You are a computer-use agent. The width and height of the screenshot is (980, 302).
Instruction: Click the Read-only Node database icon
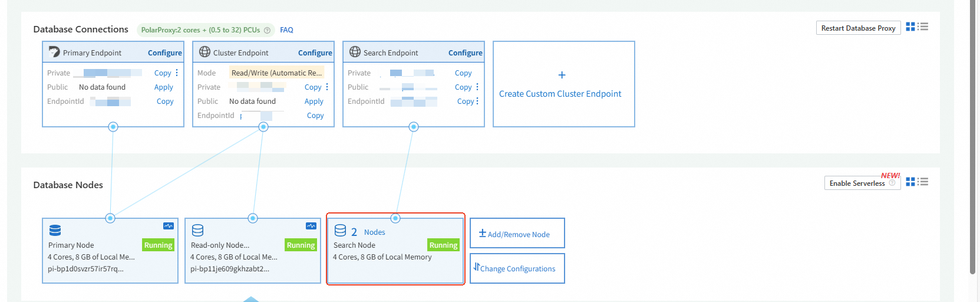[x=197, y=230]
